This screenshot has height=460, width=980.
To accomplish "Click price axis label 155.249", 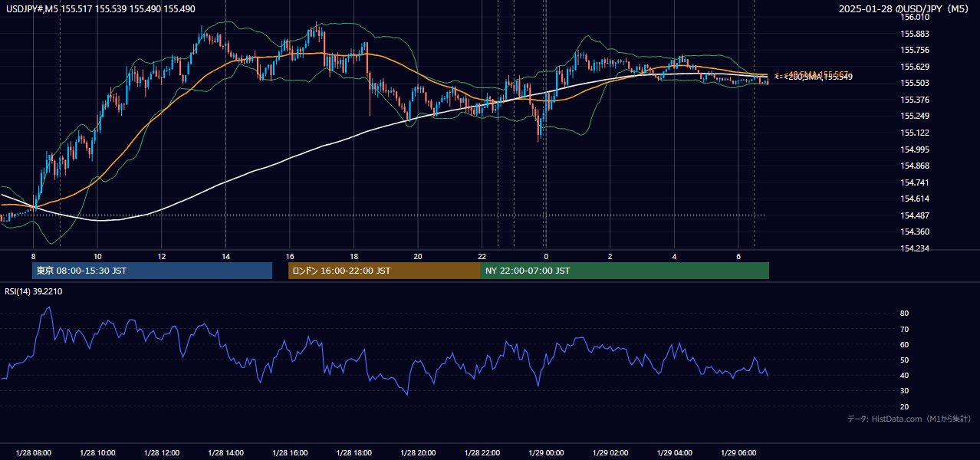I will (915, 117).
